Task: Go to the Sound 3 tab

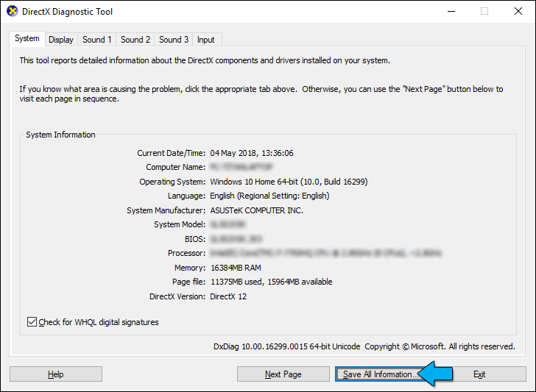Action: pyautogui.click(x=174, y=40)
